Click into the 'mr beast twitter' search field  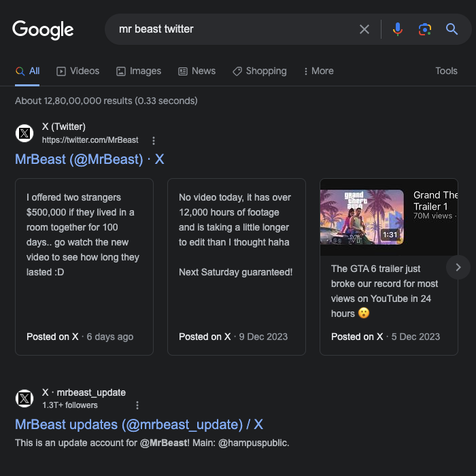coord(231,29)
